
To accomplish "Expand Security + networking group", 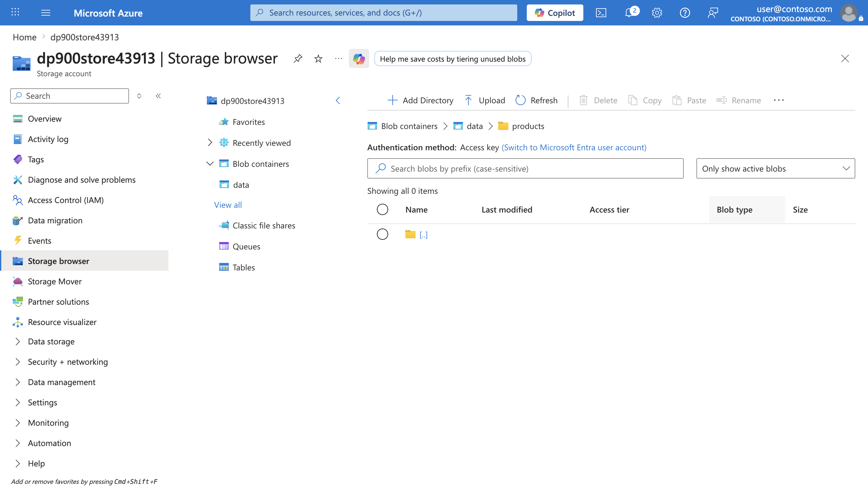I will 17,362.
